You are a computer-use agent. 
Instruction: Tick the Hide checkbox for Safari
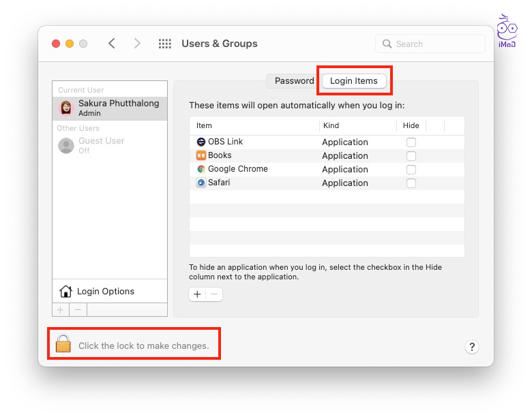click(x=411, y=183)
